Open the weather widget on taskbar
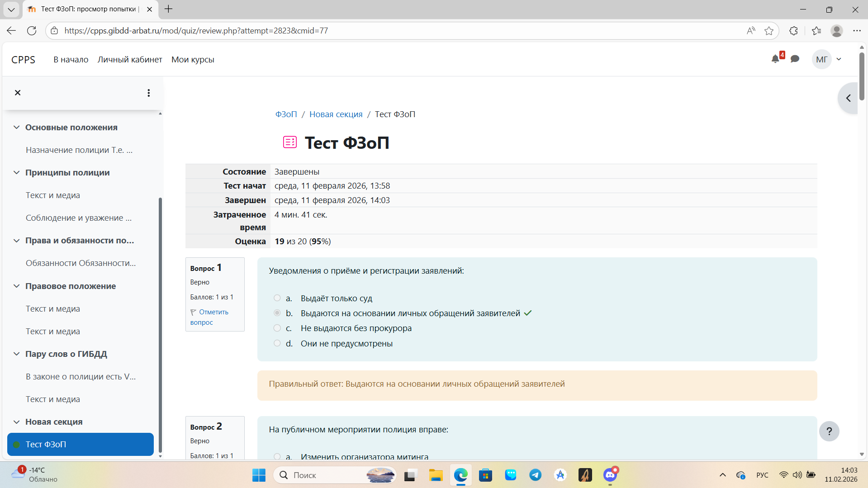Screen dimensions: 868x488 point(35,475)
